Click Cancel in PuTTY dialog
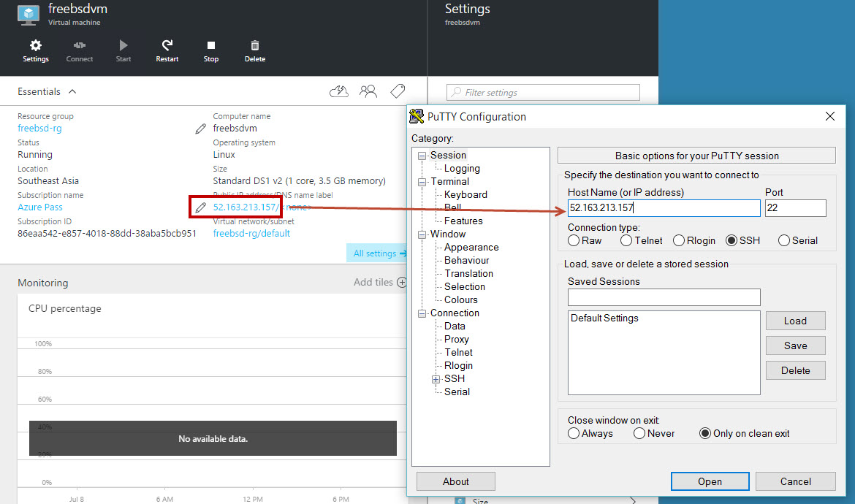The image size is (855, 504). point(796,481)
